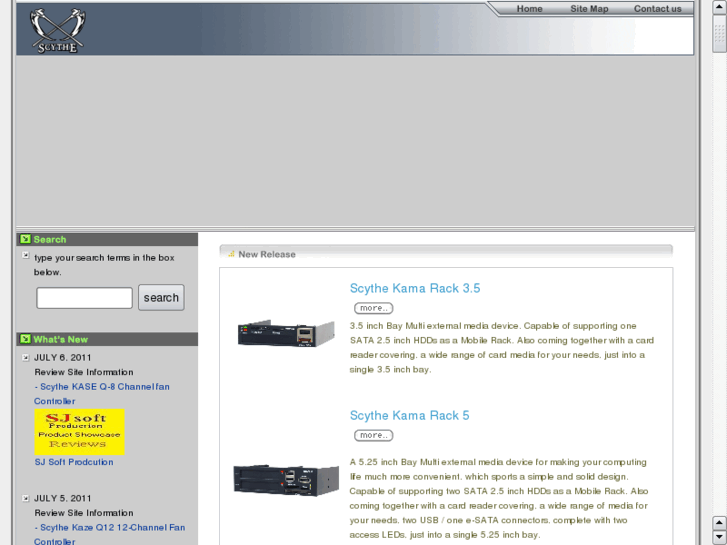727x545 pixels.
Task: Open Scythe Kama Rack 3.5 title link
Action: click(x=415, y=288)
